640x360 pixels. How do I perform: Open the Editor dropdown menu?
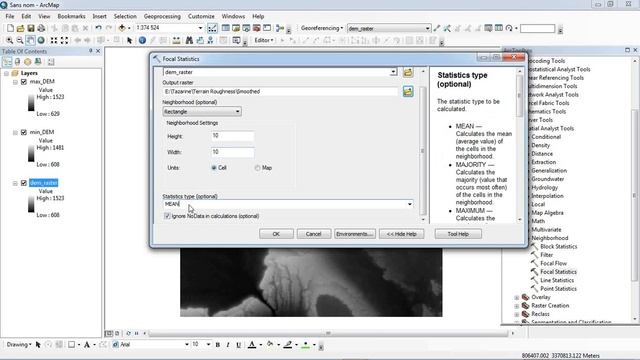click(x=264, y=40)
